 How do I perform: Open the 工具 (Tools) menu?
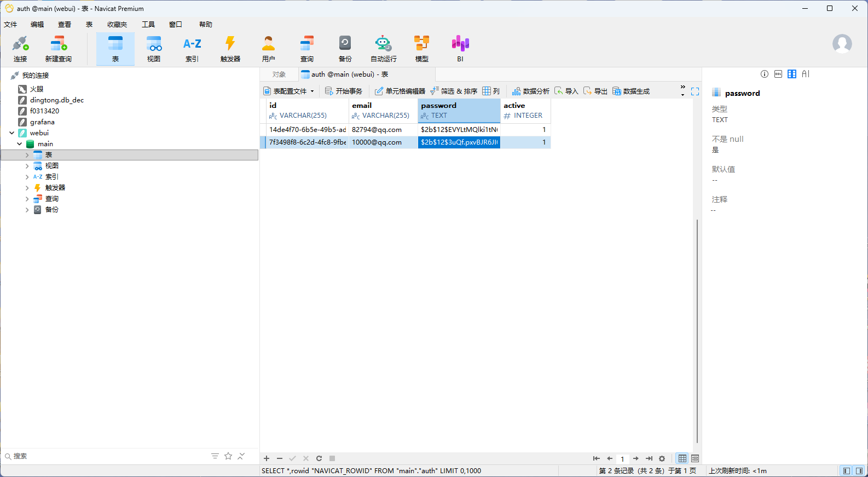148,25
